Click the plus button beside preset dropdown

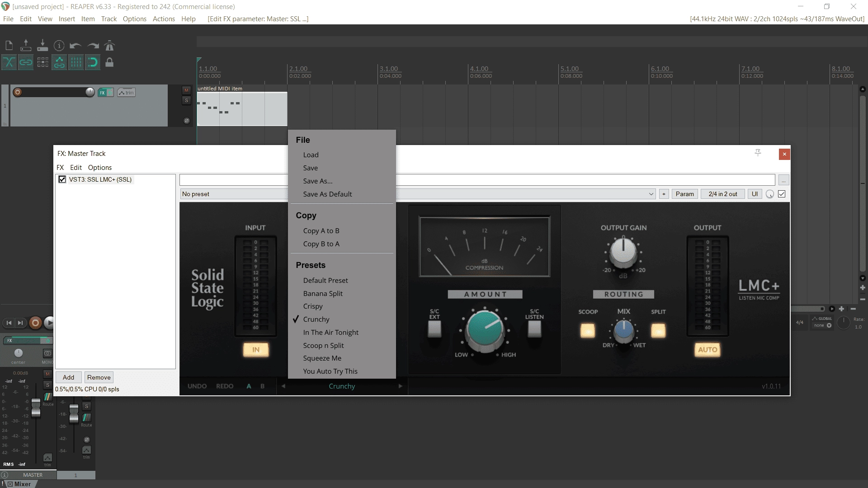664,194
